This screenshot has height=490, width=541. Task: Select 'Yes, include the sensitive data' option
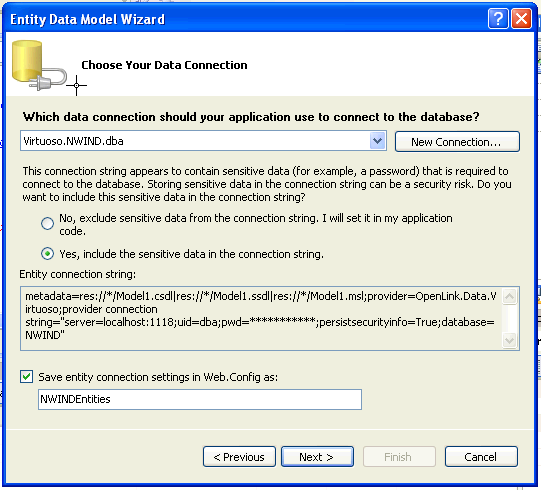[48, 254]
